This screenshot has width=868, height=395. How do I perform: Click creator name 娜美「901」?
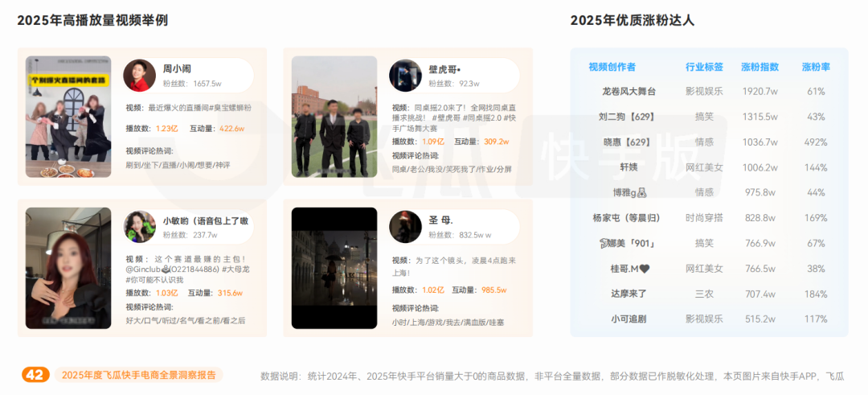[628, 243]
